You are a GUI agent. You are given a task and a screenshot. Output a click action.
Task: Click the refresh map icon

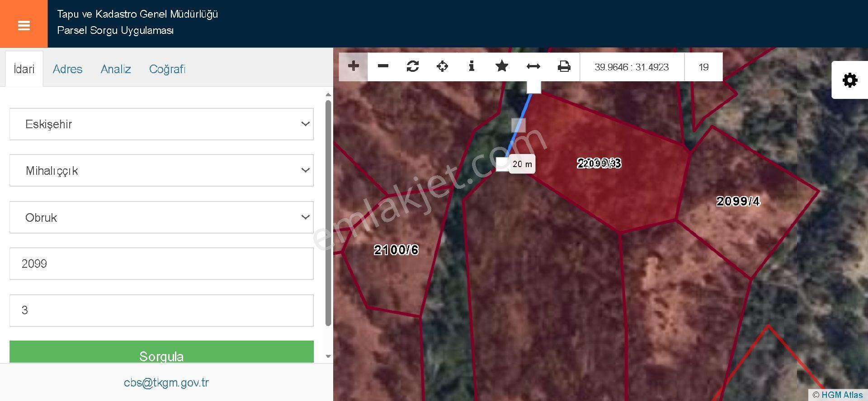tap(413, 66)
